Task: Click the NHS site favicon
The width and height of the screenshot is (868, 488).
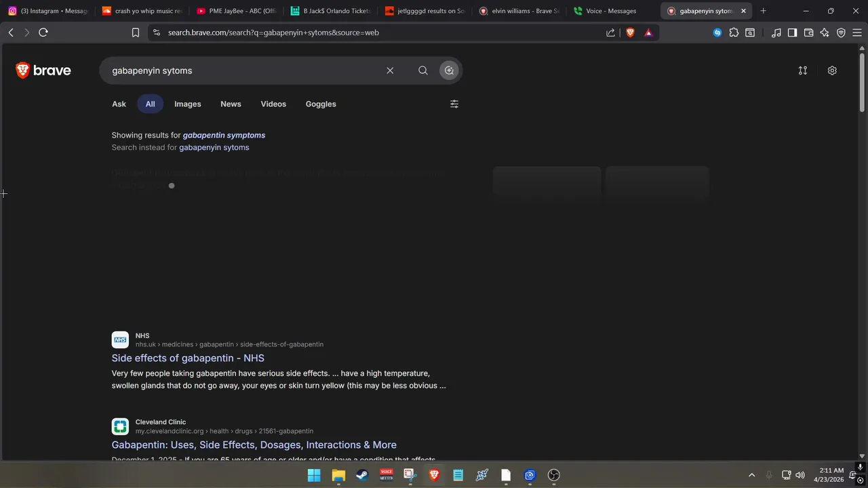Action: pos(120,340)
